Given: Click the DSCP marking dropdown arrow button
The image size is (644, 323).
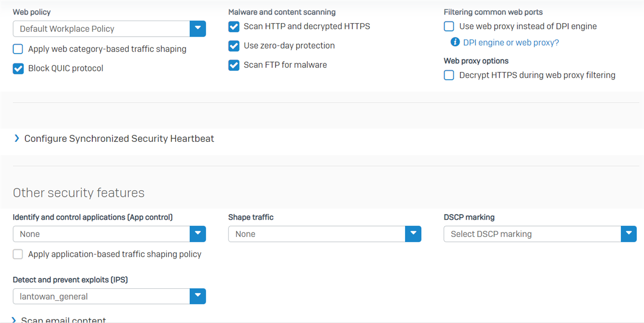Looking at the screenshot, I should tap(629, 234).
